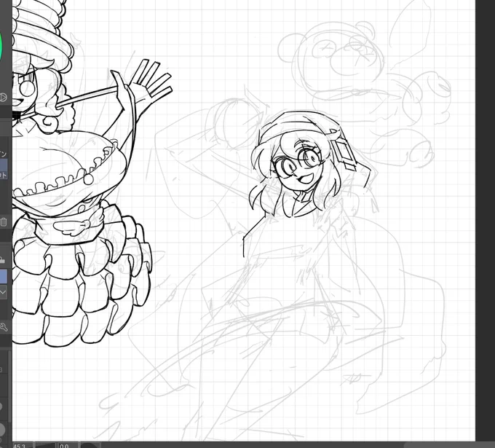Click the trash can delete icon
Screen dimensions: 495x448
tap(4, 221)
